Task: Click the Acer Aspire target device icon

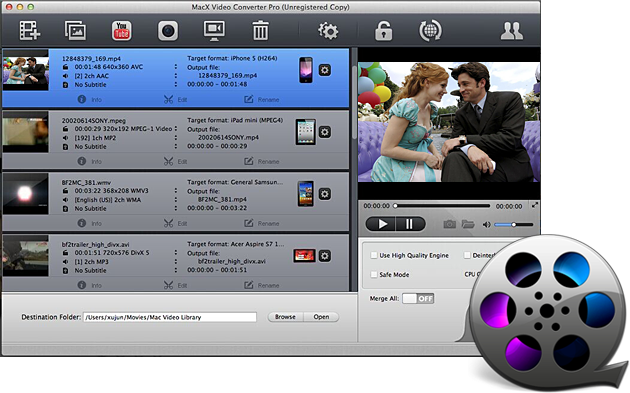Action: pos(305,256)
